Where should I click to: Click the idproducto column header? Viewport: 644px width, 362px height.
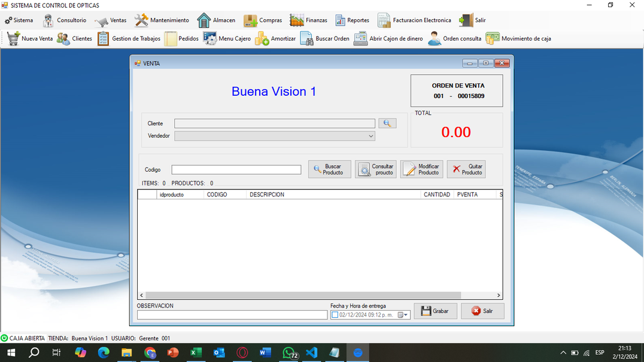click(x=180, y=194)
